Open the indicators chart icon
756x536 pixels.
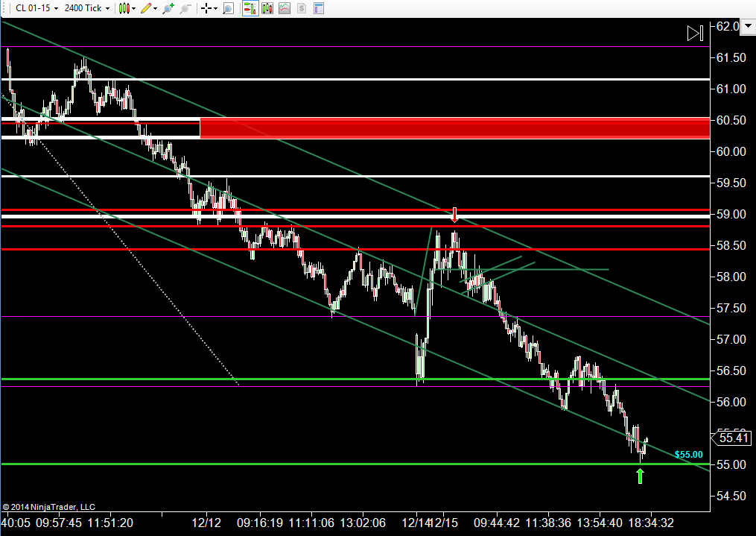(285, 8)
